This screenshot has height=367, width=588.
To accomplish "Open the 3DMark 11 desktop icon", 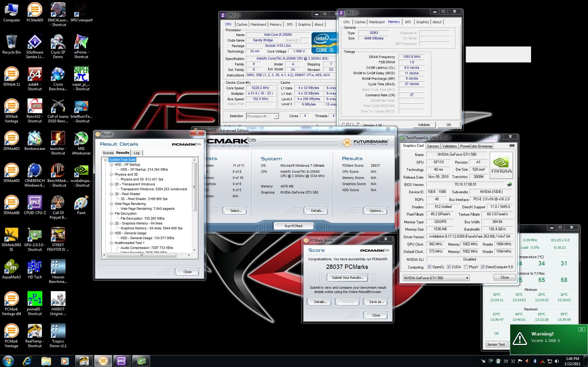I will [11, 76].
